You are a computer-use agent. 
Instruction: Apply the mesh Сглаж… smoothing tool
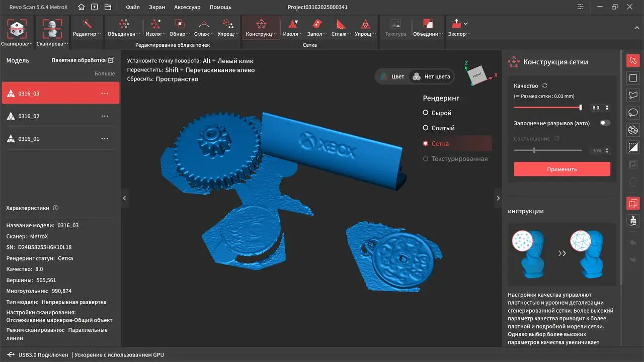[x=341, y=28]
